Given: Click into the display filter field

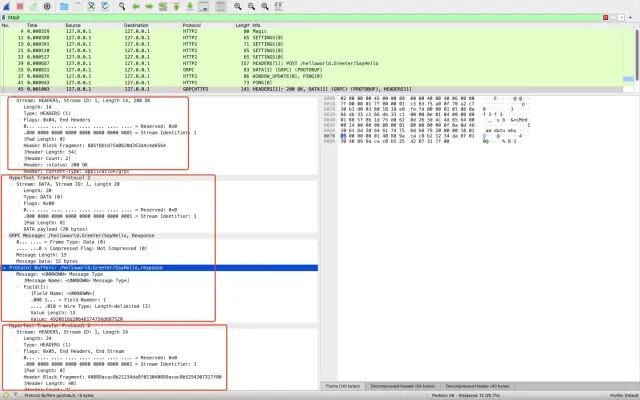Looking at the screenshot, I should [x=304, y=18].
